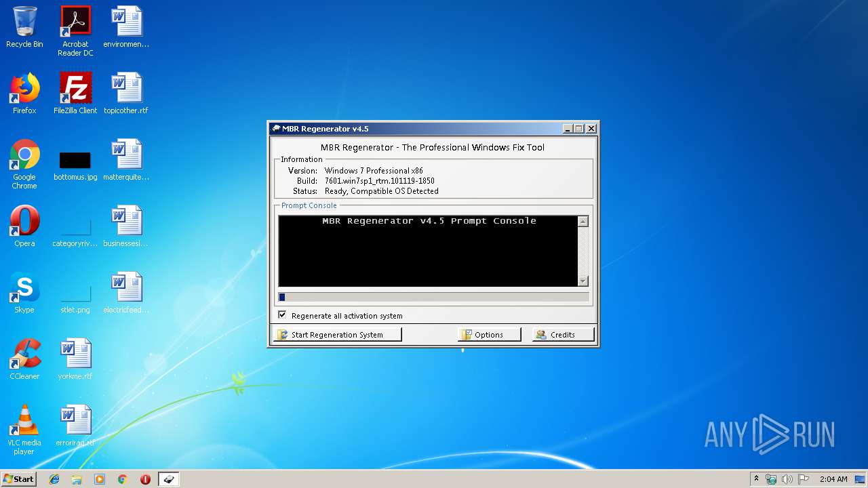Launch Opera browser from desktop
Image resolution: width=868 pixels, height=488 pixels.
pyautogui.click(x=24, y=226)
